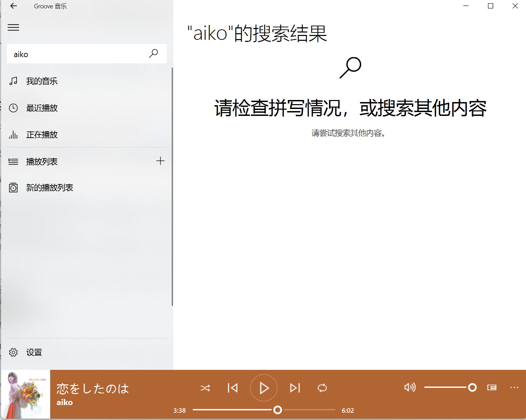526x420 pixels.
Task: Expand 播放列表 with the plus button
Action: point(161,161)
